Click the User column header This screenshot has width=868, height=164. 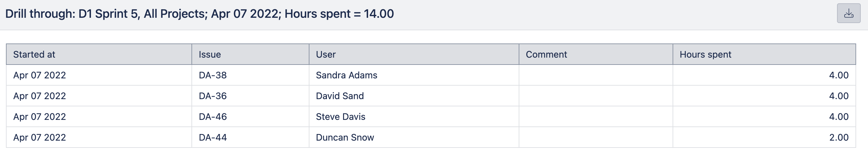pyautogui.click(x=414, y=54)
